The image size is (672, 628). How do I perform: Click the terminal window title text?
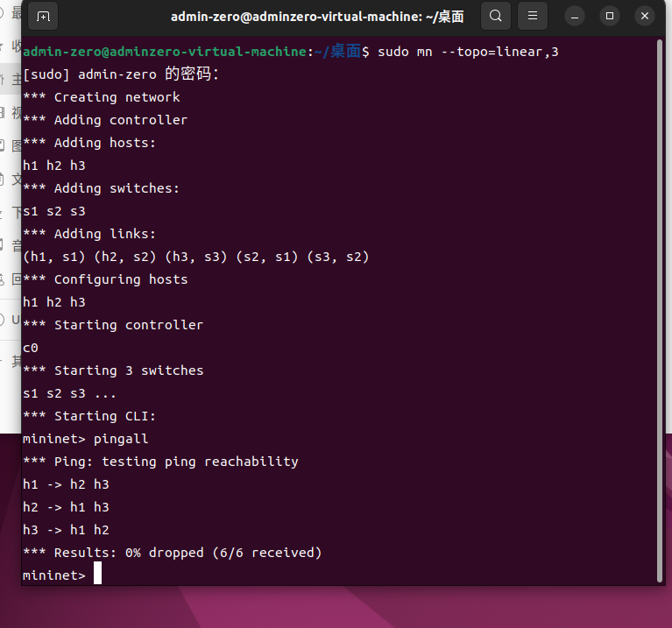tap(317, 17)
